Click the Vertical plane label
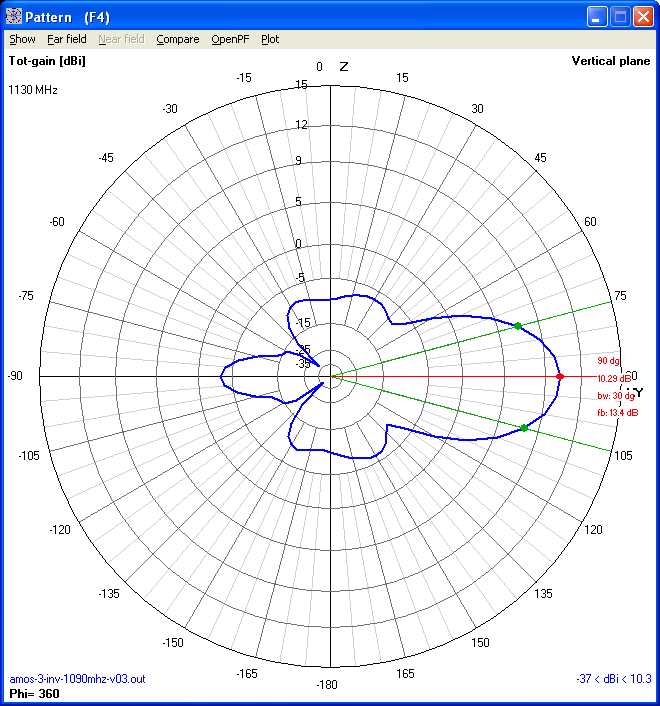Screen dimensions: 660x706 611,61
